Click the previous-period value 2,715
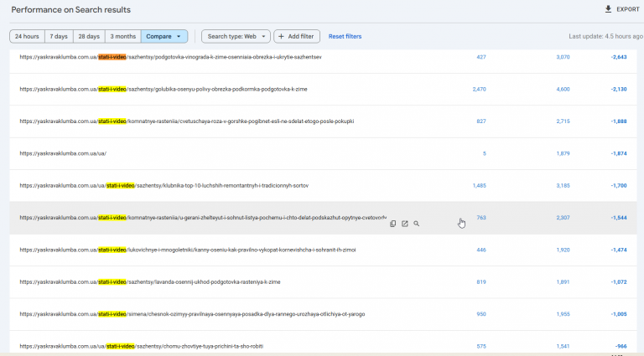Image resolution: width=644 pixels, height=356 pixels. pos(563,121)
